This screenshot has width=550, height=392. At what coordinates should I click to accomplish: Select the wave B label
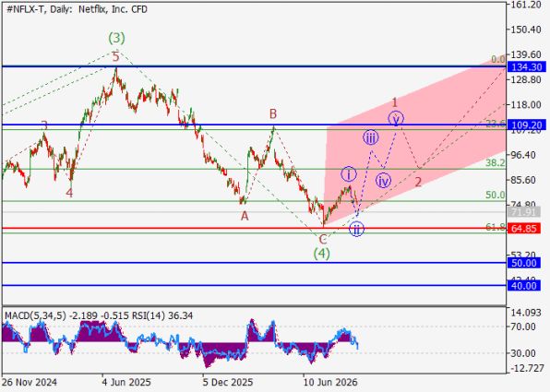click(273, 113)
